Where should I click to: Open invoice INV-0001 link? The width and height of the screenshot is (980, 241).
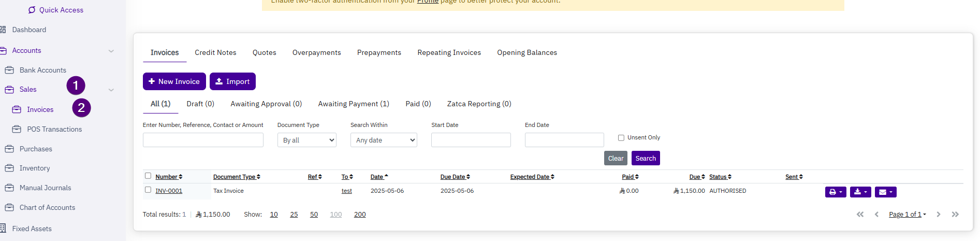pos(169,191)
